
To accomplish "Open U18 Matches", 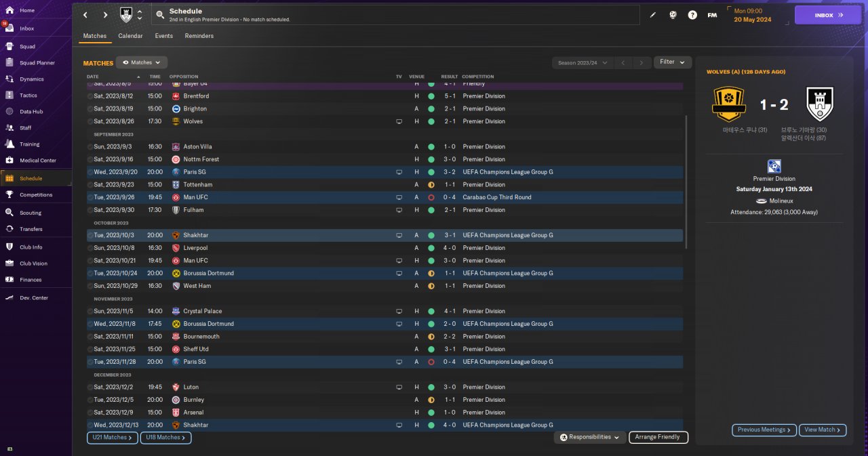I will click(x=166, y=438).
